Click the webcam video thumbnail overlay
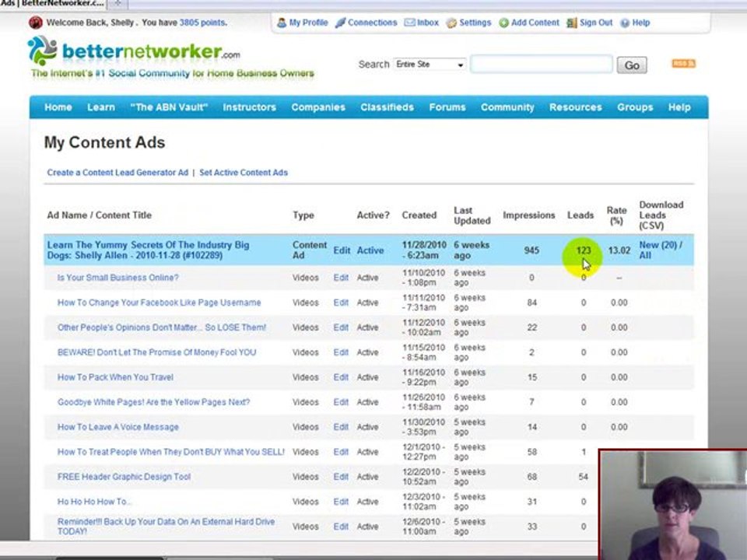Viewport: 747px width, 560px height. coord(672,505)
